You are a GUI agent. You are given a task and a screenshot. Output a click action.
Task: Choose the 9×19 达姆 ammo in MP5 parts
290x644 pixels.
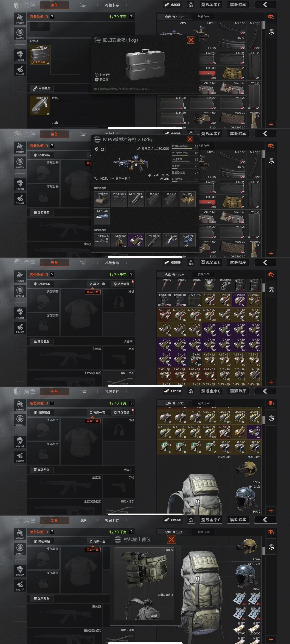[136, 240]
